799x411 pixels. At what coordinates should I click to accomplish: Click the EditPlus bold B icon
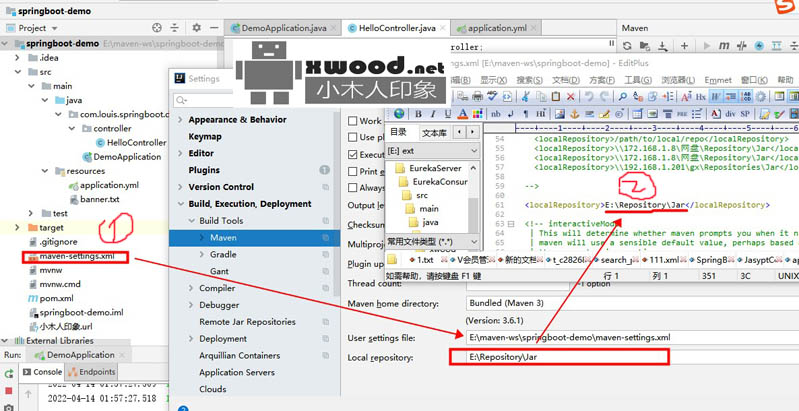coord(418,114)
